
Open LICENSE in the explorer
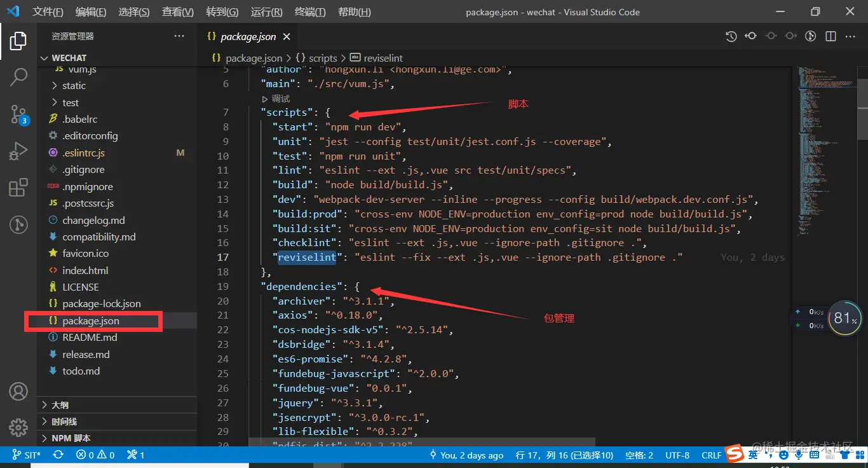[117, 287]
